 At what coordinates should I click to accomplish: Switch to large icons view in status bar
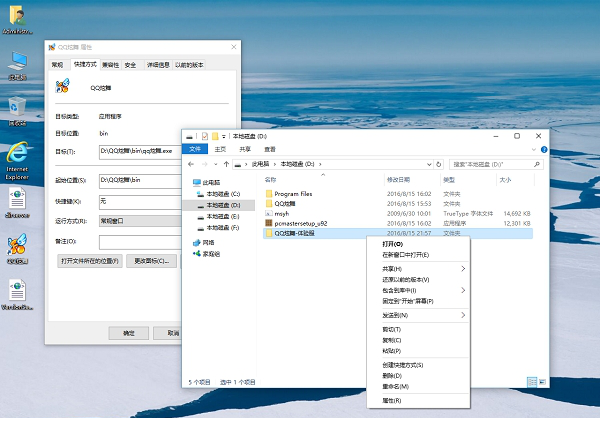542,382
